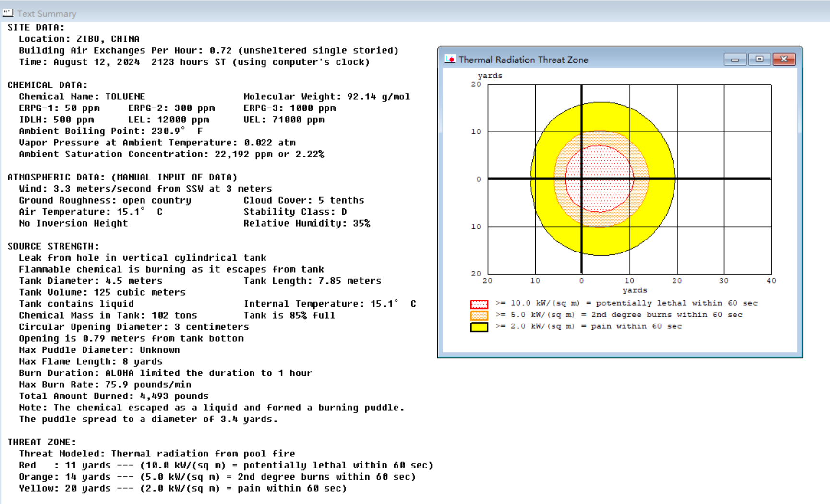Click 'Ground Roughness: open country' text
The image size is (830, 504).
[105, 200]
